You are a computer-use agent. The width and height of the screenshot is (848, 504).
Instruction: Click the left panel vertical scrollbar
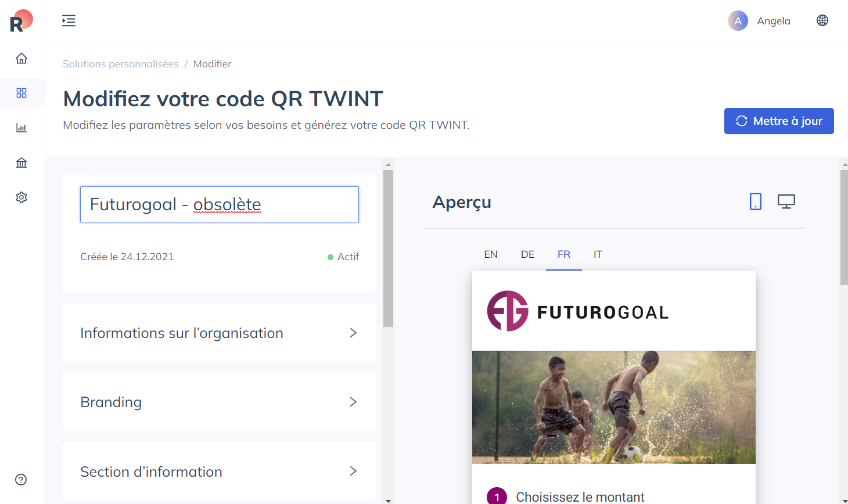coord(388,249)
